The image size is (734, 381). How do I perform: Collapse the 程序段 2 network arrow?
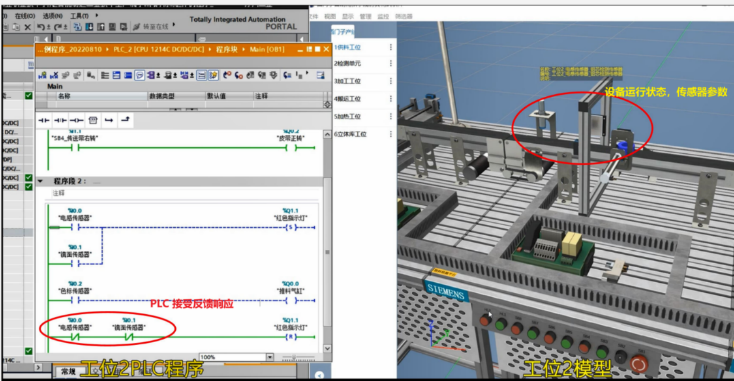(x=40, y=181)
